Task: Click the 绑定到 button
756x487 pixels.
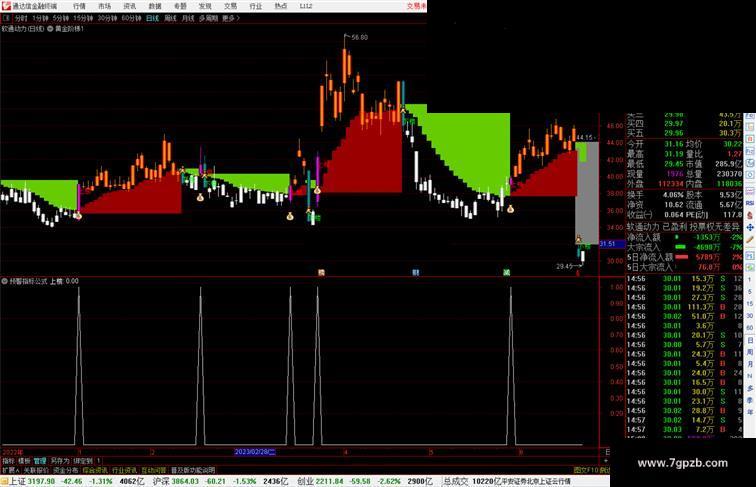Action: pos(83,461)
